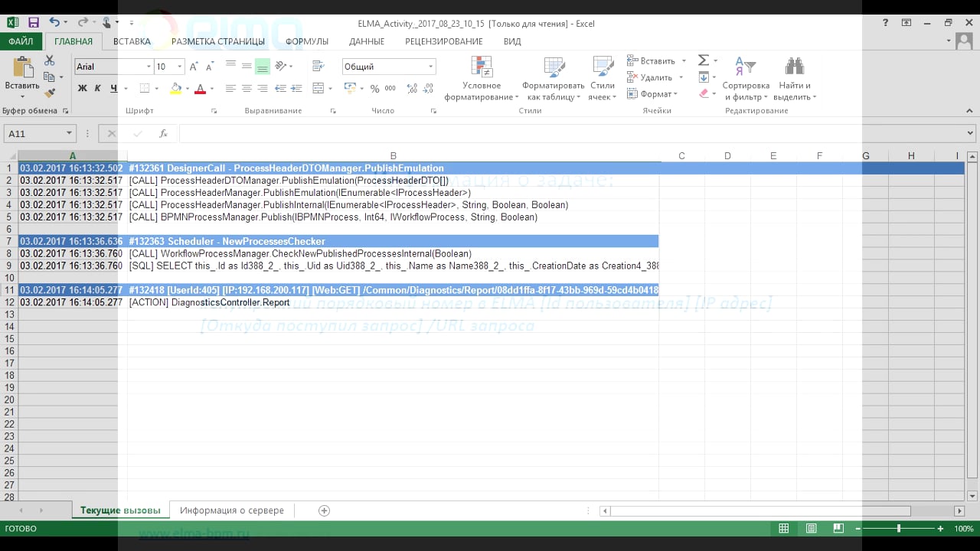The image size is (980, 551).
Task: Decrease the cell indent
Action: click(280, 89)
